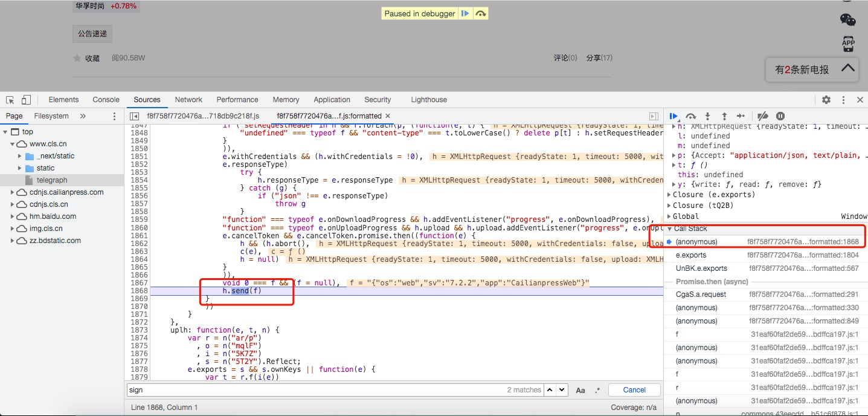
Task: Step over next function call
Action: coord(691,116)
